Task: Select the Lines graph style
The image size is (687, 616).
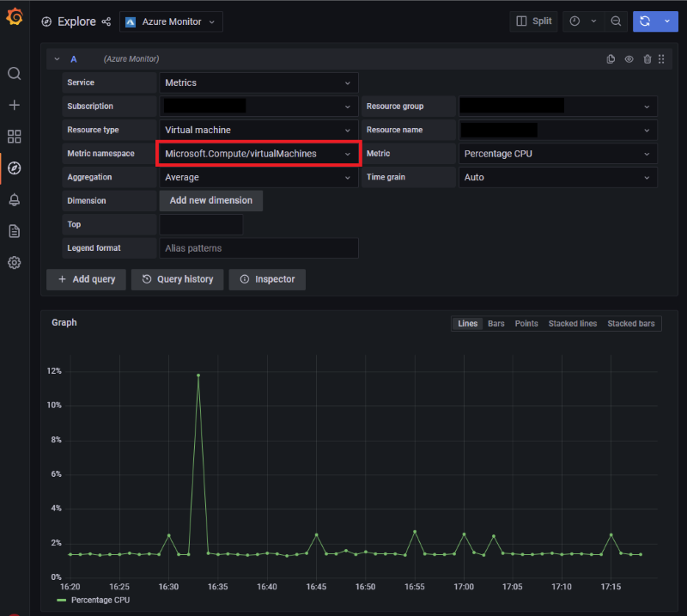Action: tap(467, 324)
